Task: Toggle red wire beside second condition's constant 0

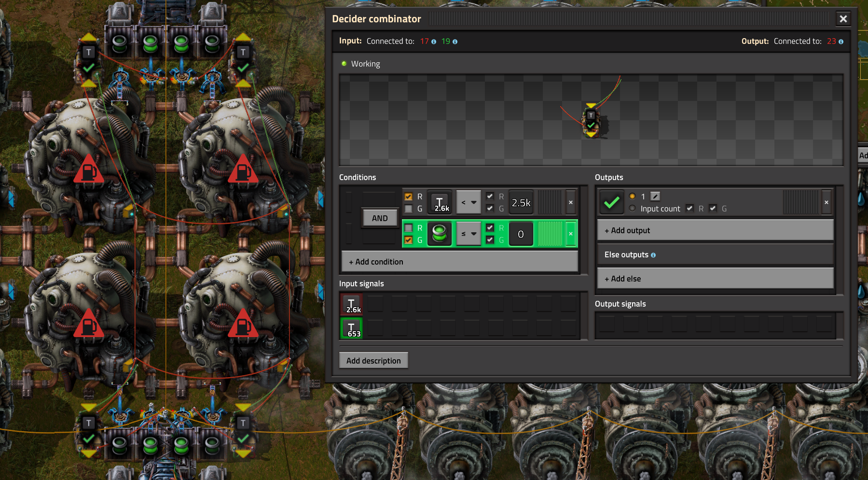Action: [x=490, y=228]
